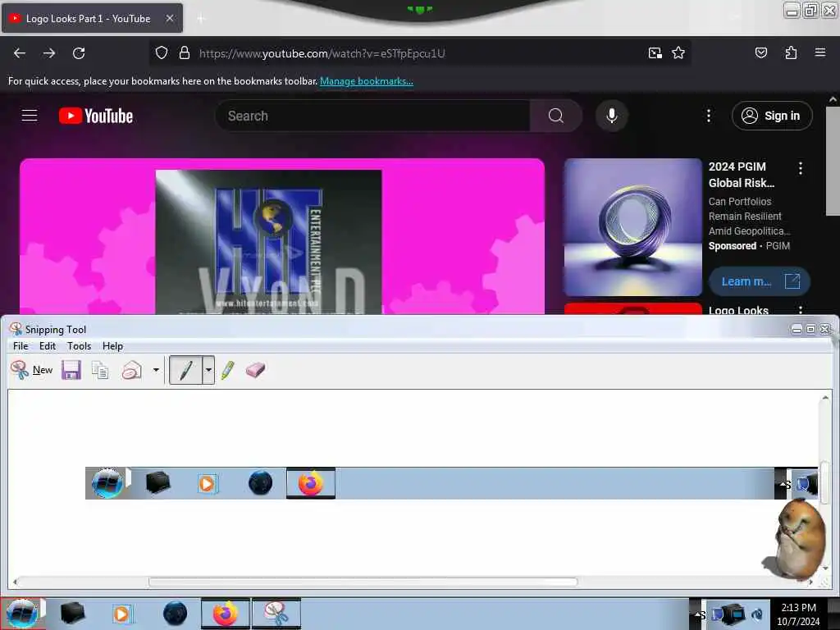This screenshot has width=840, height=630.
Task: Click the tracking protection shield icon
Action: tap(162, 53)
